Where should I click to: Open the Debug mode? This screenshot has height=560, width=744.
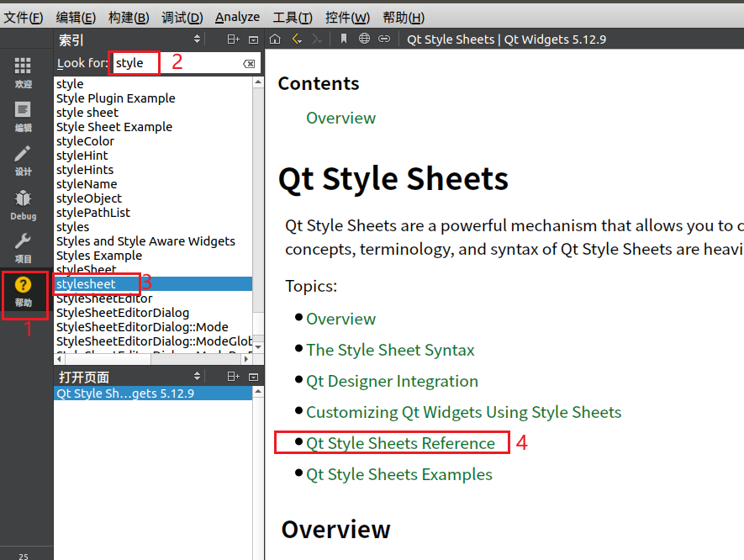pos(23,204)
